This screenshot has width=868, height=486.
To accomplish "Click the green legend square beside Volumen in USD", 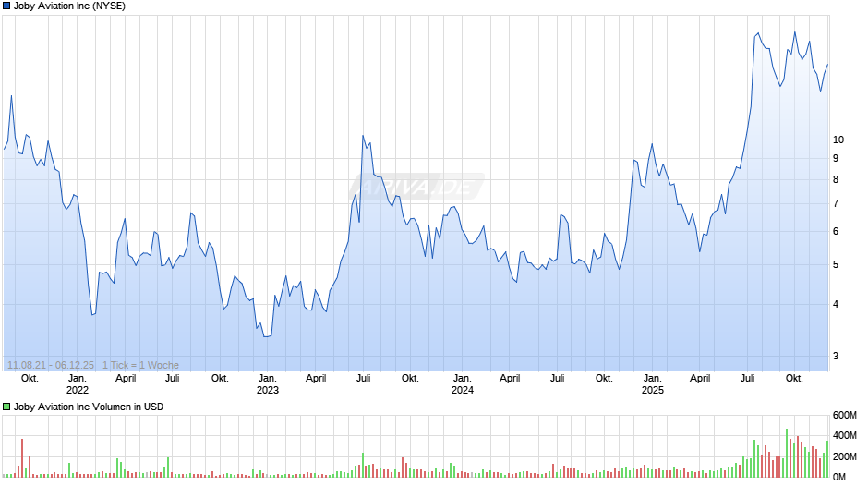I will pyautogui.click(x=6, y=407).
